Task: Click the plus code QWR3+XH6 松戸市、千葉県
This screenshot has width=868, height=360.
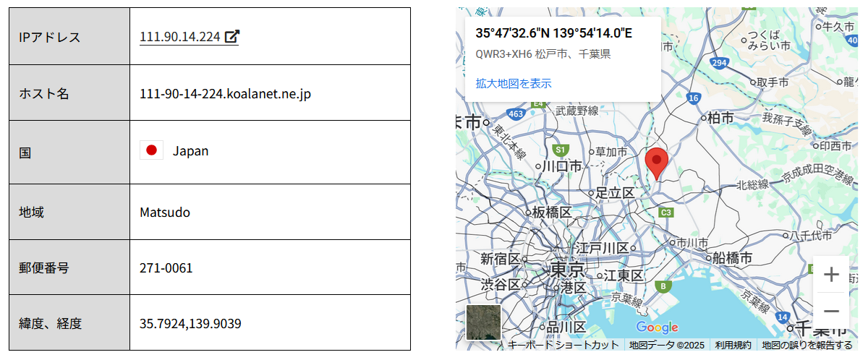Action: 542,54
